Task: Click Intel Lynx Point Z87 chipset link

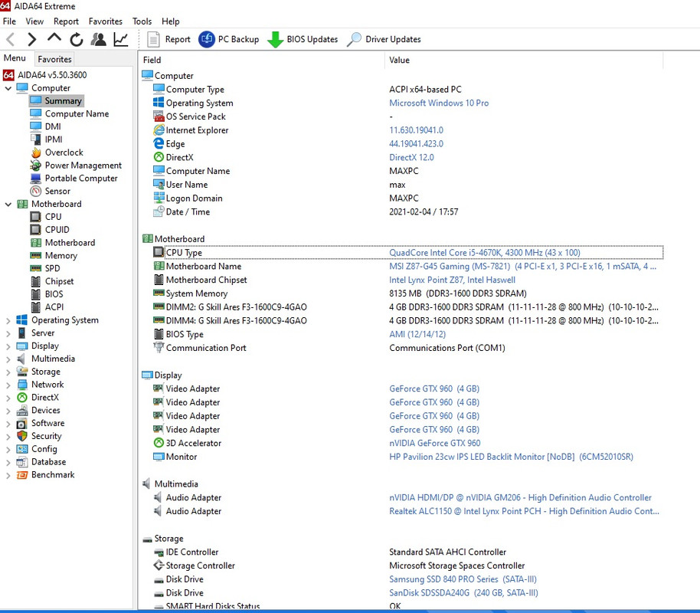Action: [452, 280]
